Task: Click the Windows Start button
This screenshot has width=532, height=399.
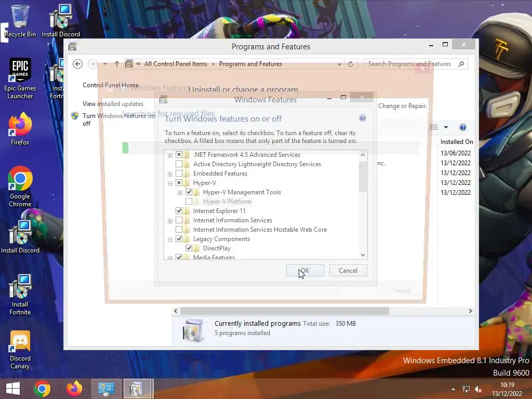Action: [x=13, y=389]
